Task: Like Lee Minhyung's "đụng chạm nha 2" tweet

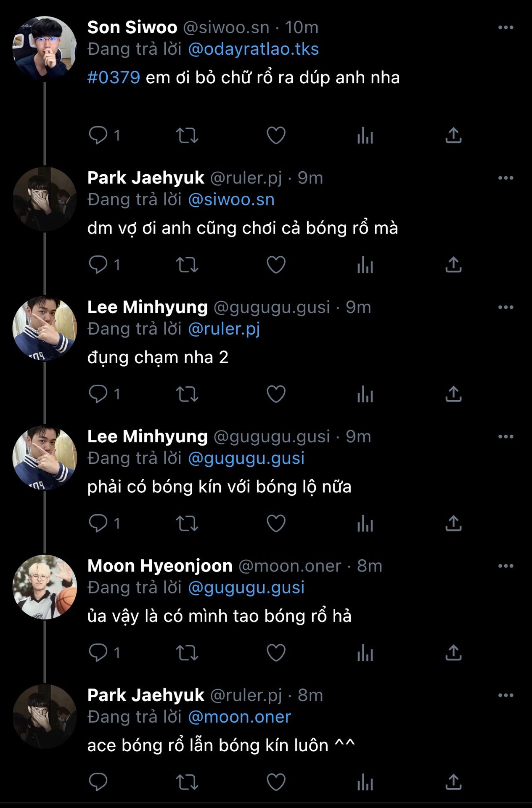Action: [276, 394]
